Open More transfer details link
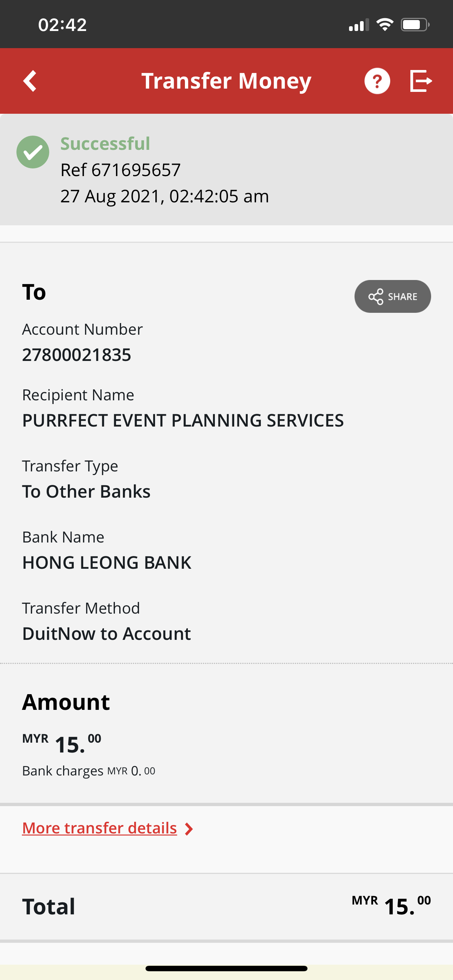 99,828
